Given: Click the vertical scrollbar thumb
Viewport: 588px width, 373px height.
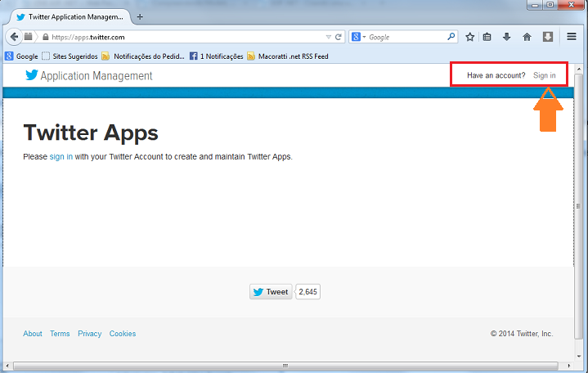Looking at the screenshot, I should point(579,206).
